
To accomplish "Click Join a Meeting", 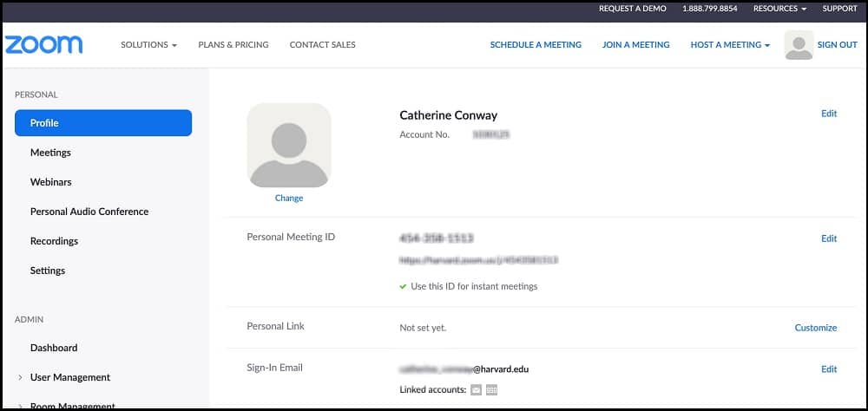I will tap(636, 45).
